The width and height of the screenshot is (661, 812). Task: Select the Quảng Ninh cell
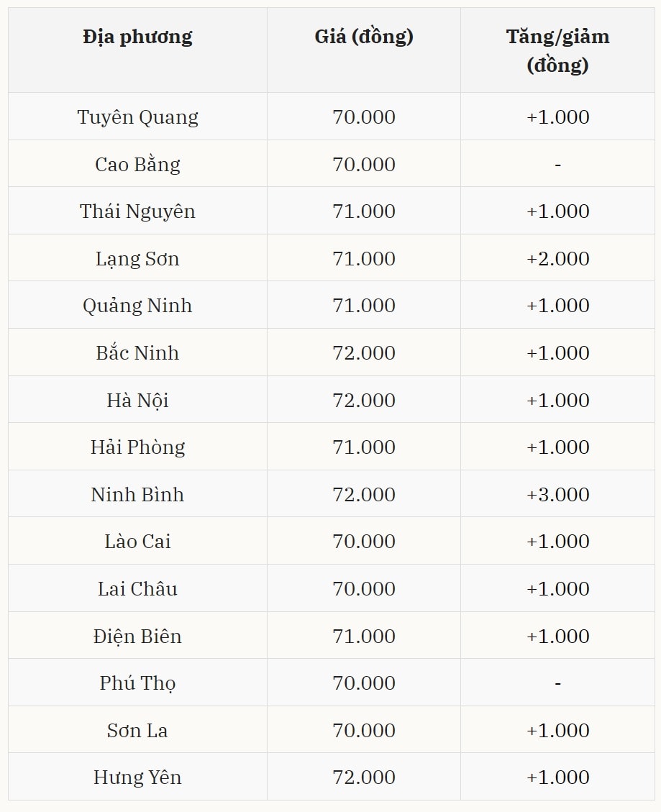pos(137,306)
